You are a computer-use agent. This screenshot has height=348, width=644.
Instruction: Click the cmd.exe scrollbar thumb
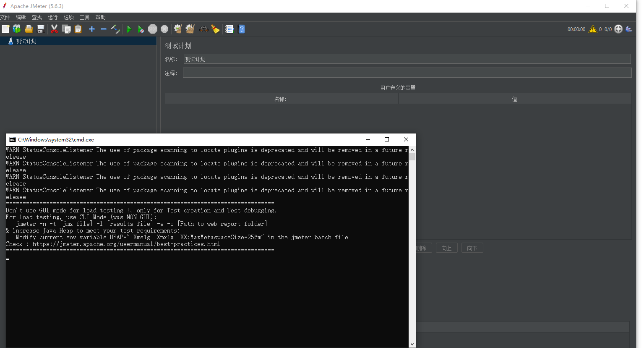pyautogui.click(x=412, y=157)
